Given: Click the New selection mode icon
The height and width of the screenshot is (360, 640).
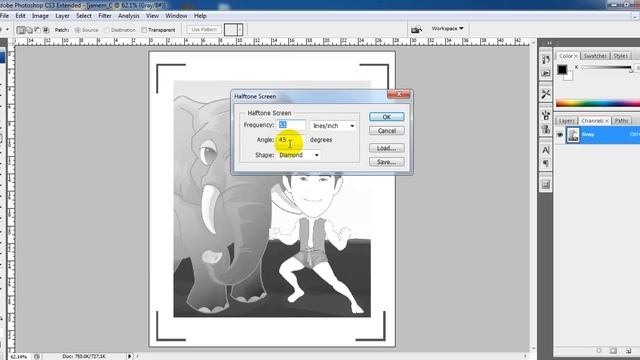Looking at the screenshot, I should pos(21,30).
